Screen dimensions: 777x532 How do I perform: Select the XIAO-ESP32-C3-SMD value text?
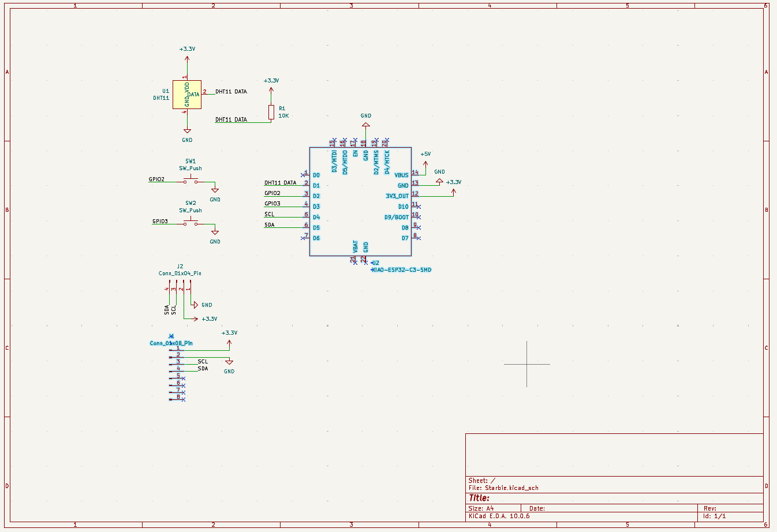401,270
